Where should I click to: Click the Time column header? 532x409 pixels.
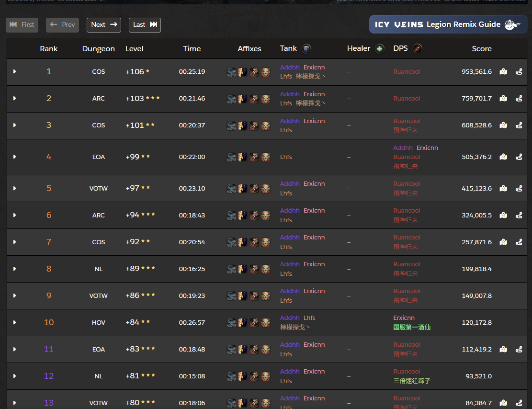[192, 49]
